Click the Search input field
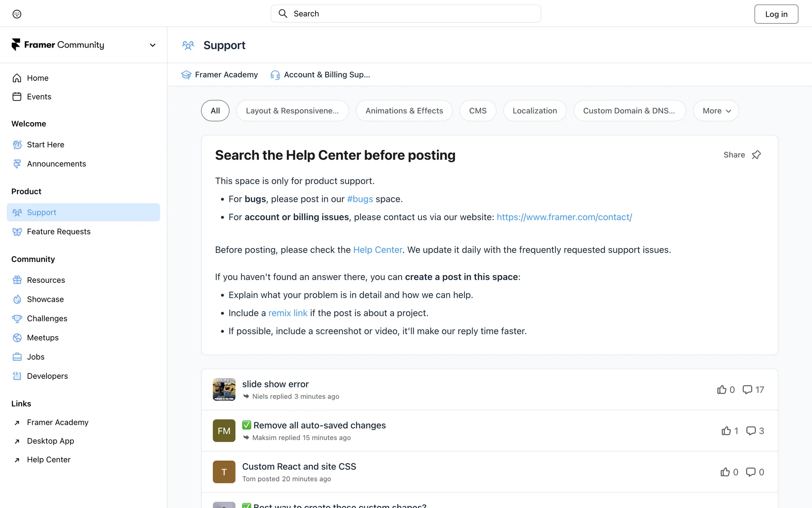 [x=406, y=14]
